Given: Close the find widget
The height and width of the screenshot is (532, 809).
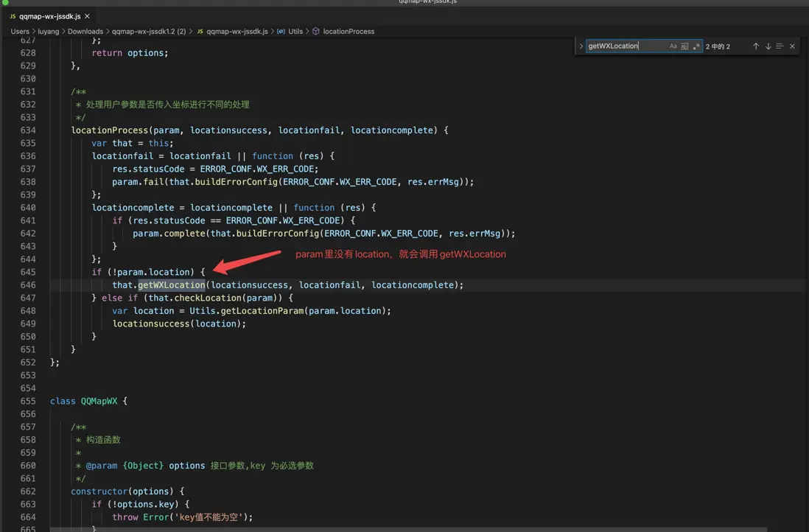Looking at the screenshot, I should click(x=792, y=46).
